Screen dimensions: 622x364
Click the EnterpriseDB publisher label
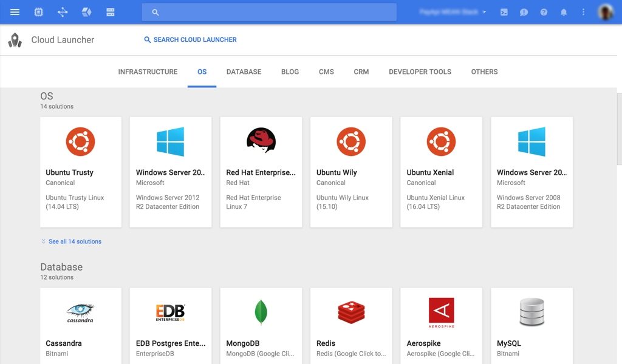tap(155, 354)
